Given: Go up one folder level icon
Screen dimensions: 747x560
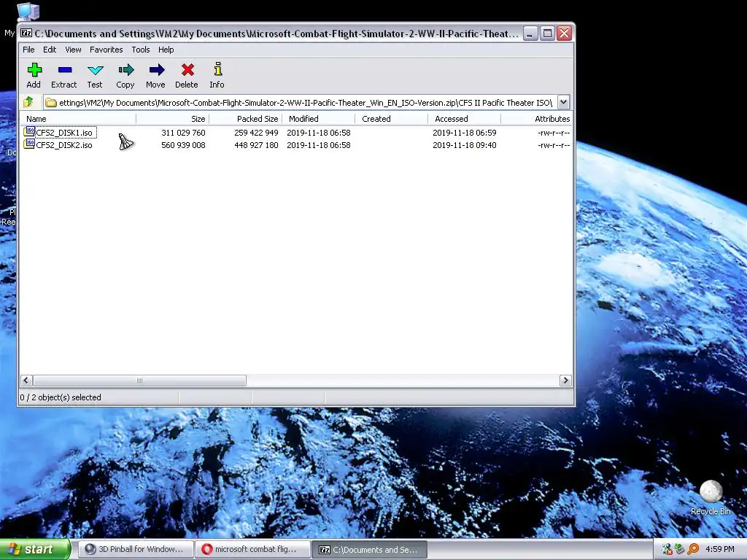Looking at the screenshot, I should 28,102.
